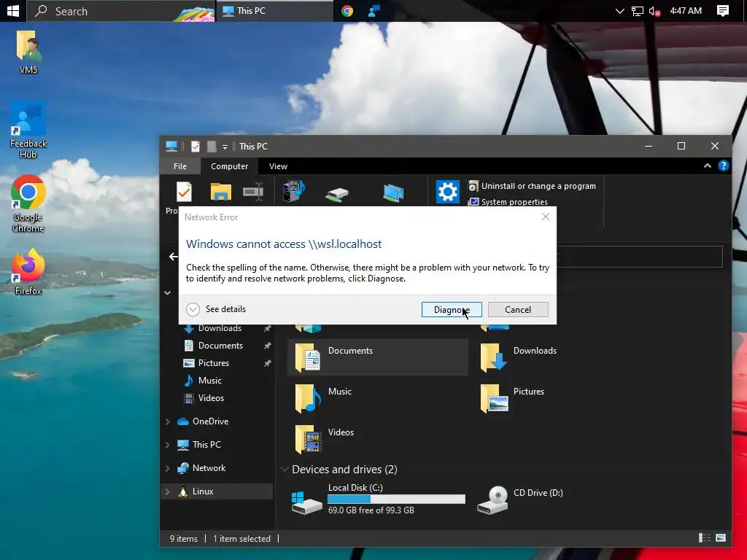Show hidden tray icons chevron

(619, 11)
